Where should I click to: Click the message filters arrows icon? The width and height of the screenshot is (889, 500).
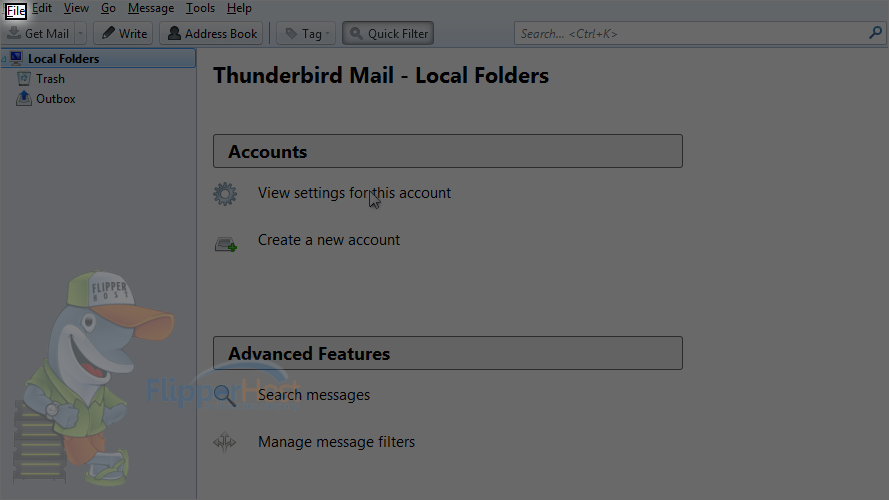(x=225, y=442)
